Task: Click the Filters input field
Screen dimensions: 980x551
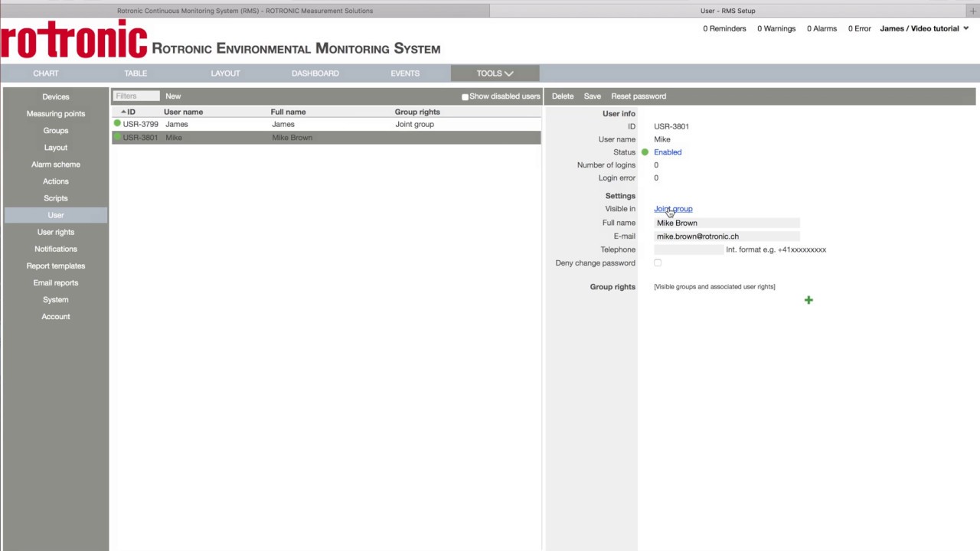Action: pyautogui.click(x=136, y=96)
